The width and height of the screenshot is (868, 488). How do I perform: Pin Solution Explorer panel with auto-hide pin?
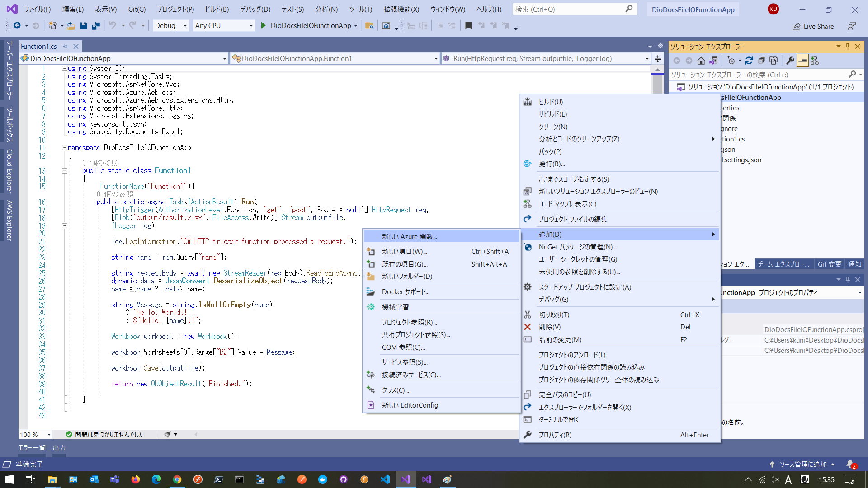(848, 47)
